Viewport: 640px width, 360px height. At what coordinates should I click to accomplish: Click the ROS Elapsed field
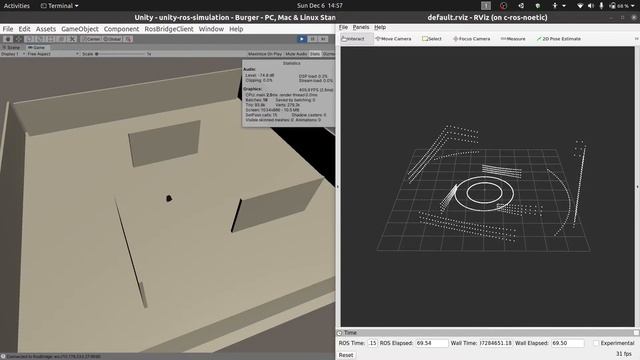click(431, 343)
